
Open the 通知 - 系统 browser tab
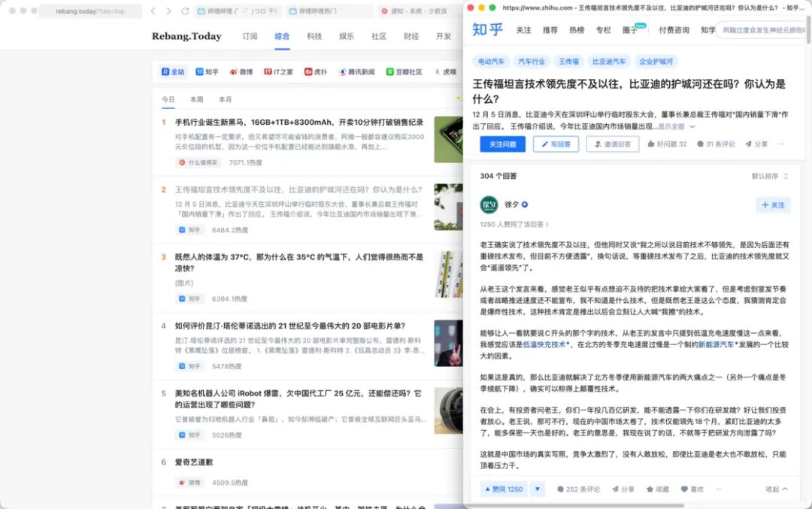420,11
